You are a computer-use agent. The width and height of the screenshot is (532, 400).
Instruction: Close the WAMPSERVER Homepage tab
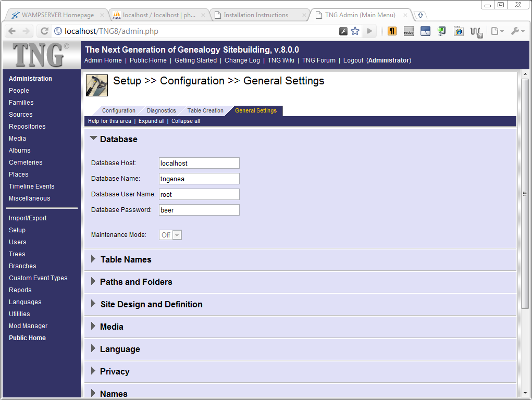(102, 15)
